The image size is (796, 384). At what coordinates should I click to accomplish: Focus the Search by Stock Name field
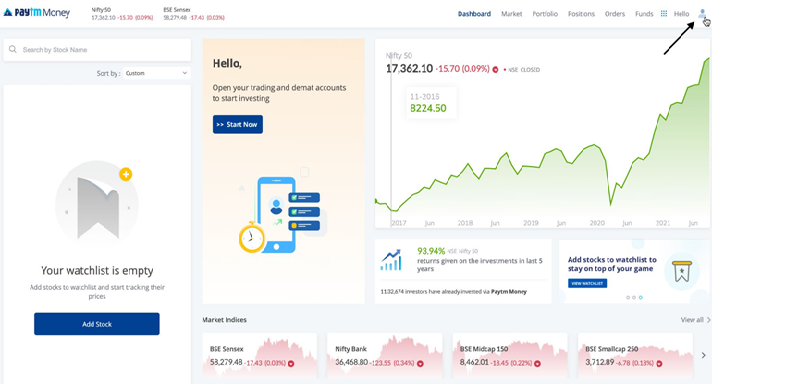pyautogui.click(x=97, y=50)
